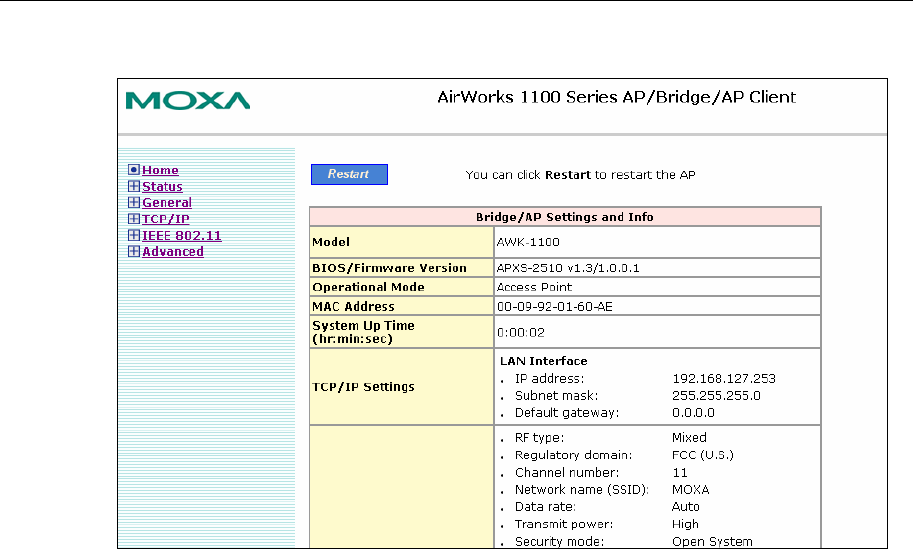
Task: Click the Home bullet icon in sidebar
Action: pos(133,170)
